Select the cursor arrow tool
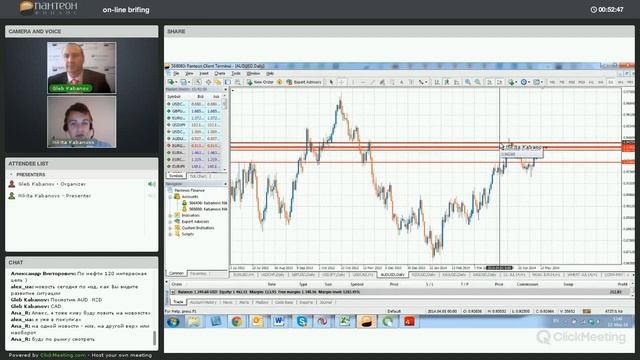640x360 pixels. point(331,82)
